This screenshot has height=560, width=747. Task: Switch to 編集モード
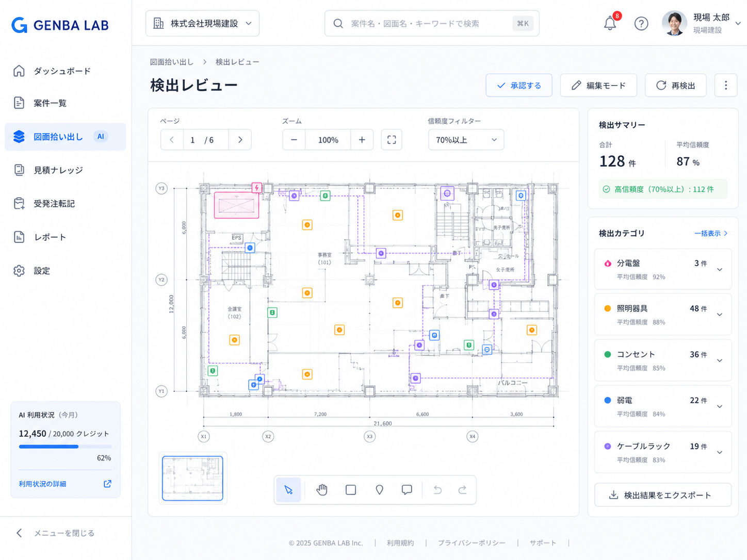tap(598, 85)
